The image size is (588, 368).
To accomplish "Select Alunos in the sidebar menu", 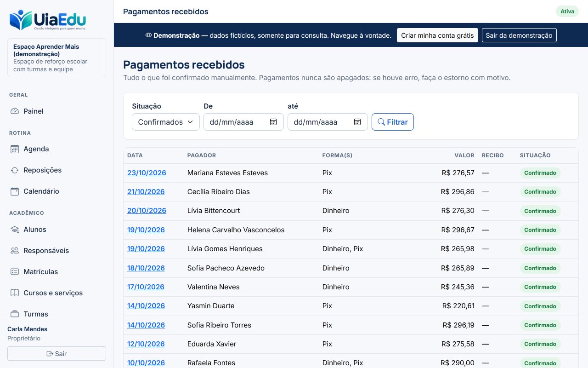I will pos(57,230).
